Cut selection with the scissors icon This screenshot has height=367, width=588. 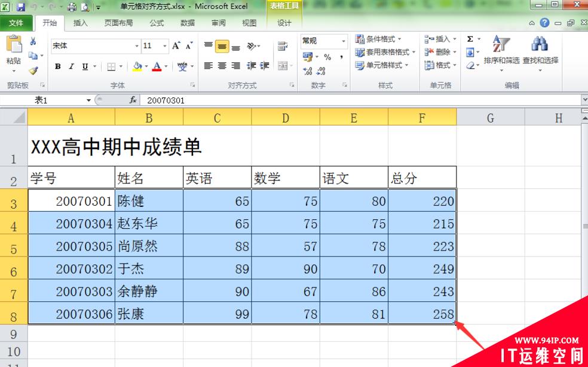[x=33, y=41]
